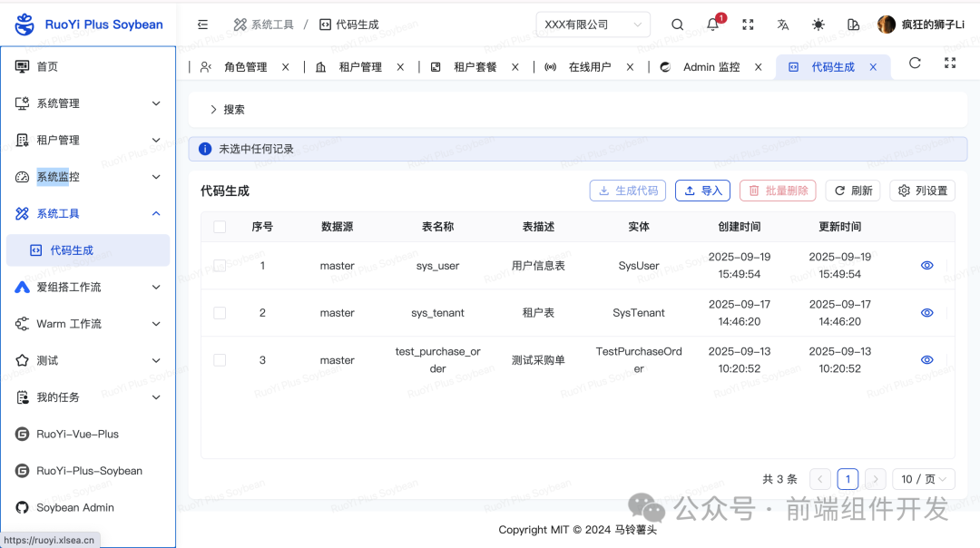Preview sys_user via its eye icon
Image resolution: width=980 pixels, height=548 pixels.
(x=926, y=265)
